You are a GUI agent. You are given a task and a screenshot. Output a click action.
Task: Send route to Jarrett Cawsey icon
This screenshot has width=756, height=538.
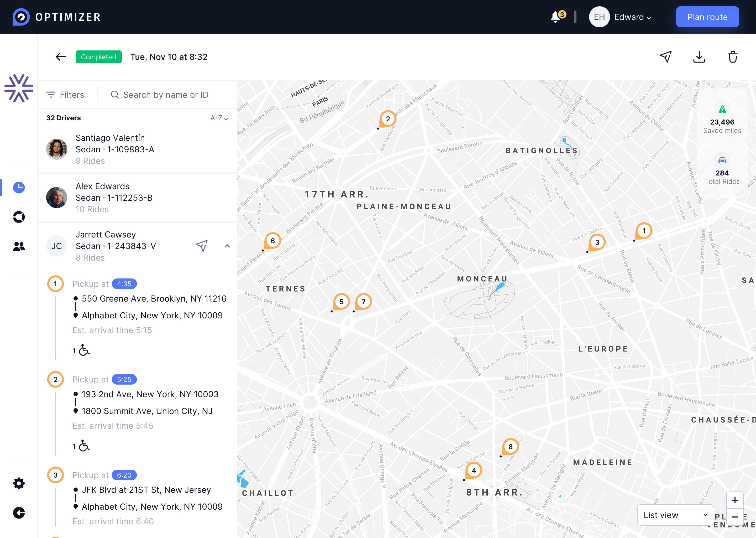coord(202,245)
